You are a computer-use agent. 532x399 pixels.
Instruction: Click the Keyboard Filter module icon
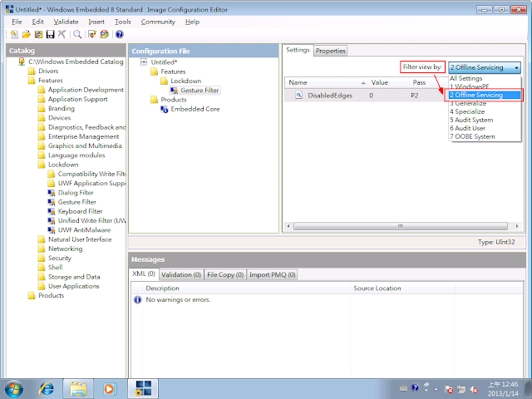pos(52,211)
